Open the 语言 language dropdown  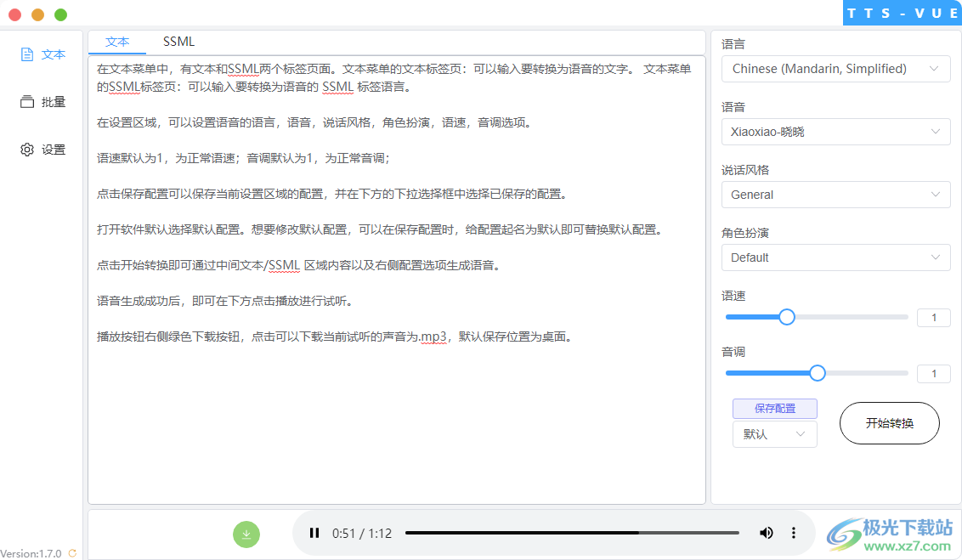[x=835, y=69]
